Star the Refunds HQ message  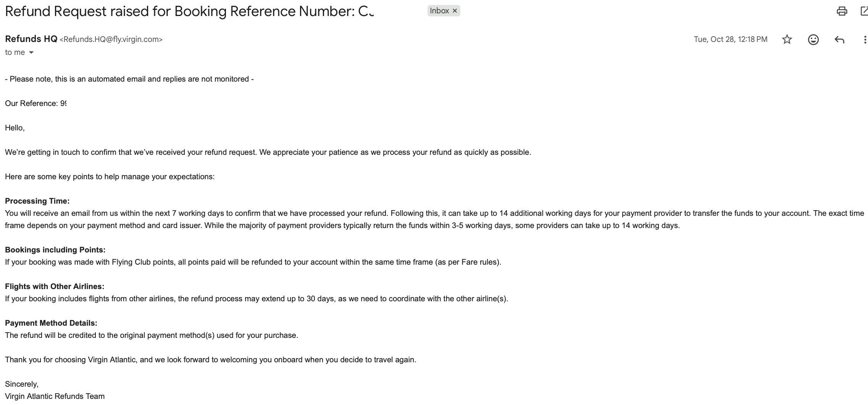(x=787, y=39)
